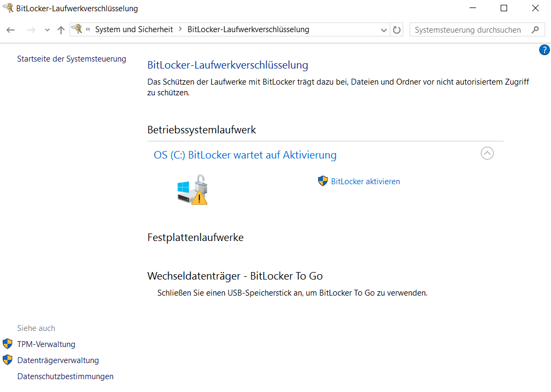The height and width of the screenshot is (392, 551).
Task: Go up one folder level
Action: tap(61, 30)
